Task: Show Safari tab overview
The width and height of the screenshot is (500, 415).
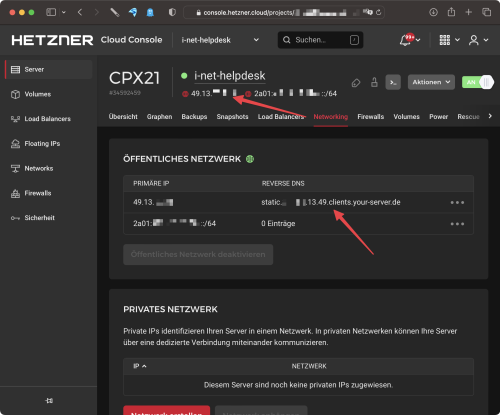Action: point(486,12)
